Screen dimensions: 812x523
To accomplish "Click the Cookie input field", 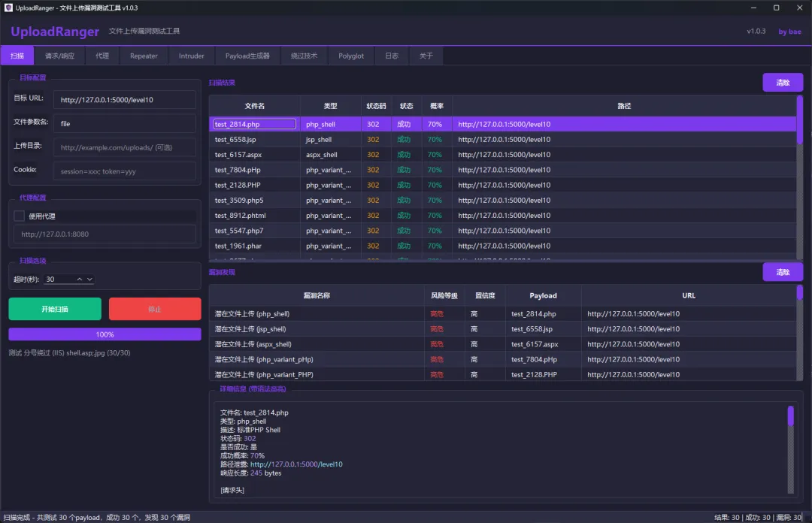I will 124,171.
